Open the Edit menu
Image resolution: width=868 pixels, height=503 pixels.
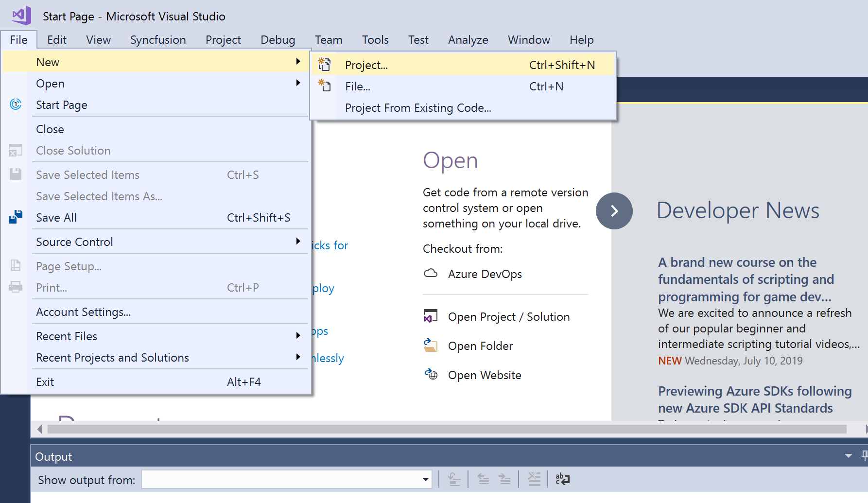tap(57, 40)
